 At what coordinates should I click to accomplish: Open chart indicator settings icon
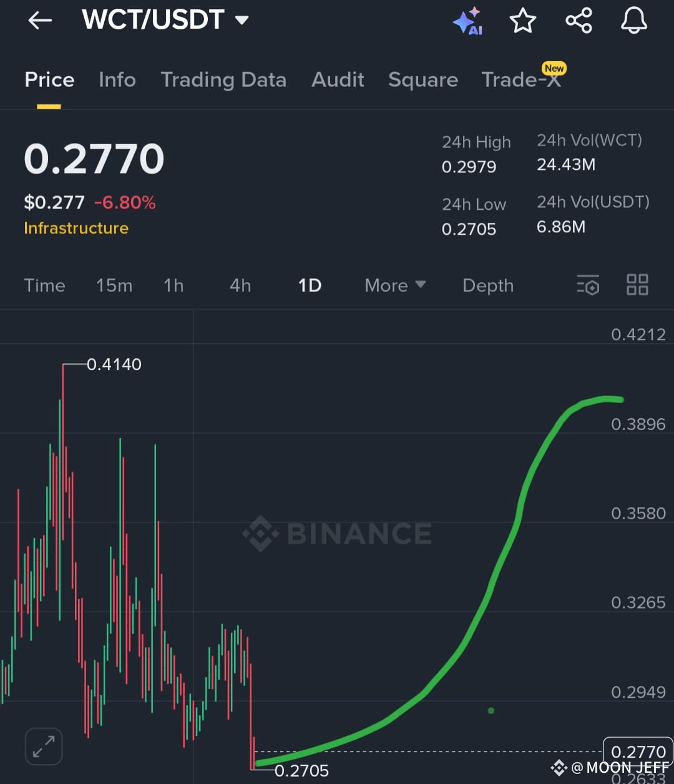pos(588,285)
